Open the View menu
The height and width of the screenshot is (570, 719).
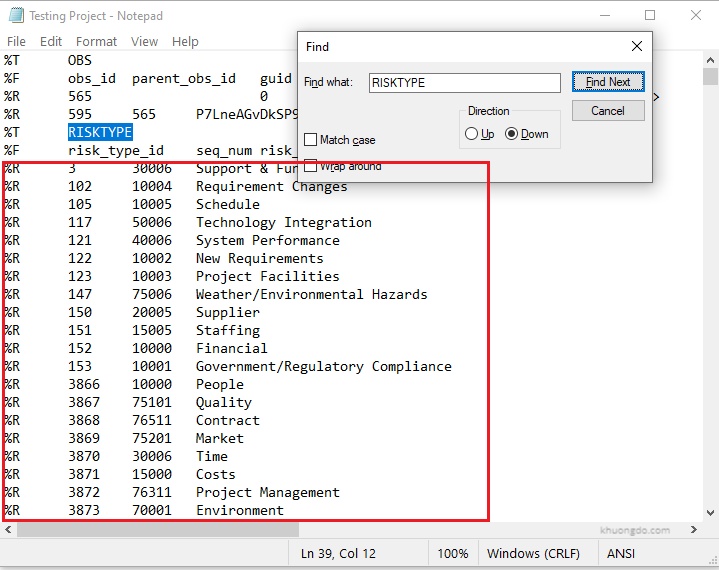144,42
